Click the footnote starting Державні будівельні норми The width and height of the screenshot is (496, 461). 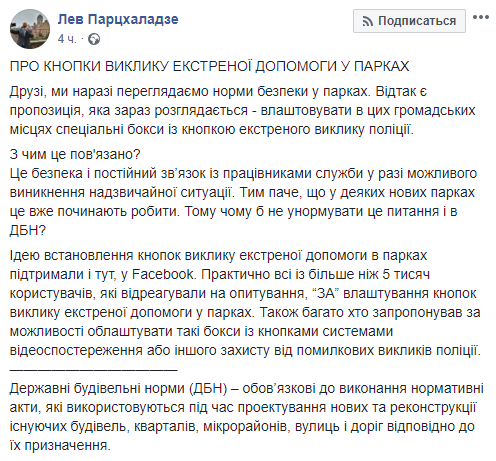click(247, 417)
